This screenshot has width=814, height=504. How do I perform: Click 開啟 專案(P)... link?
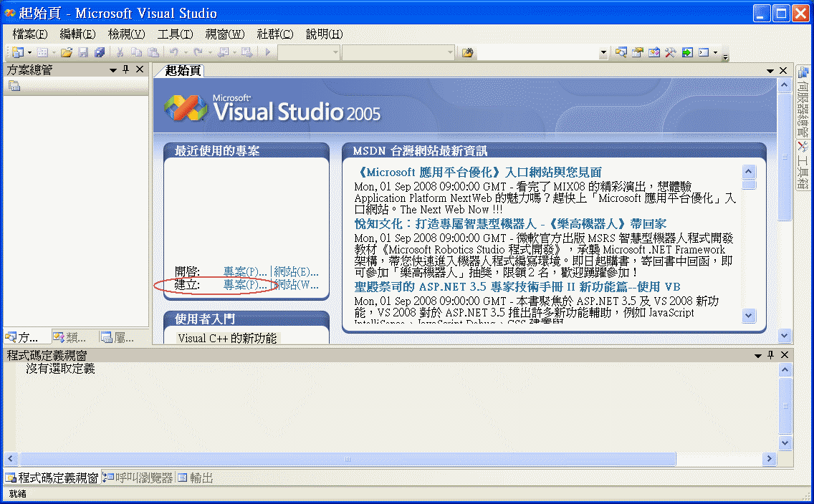click(x=245, y=272)
